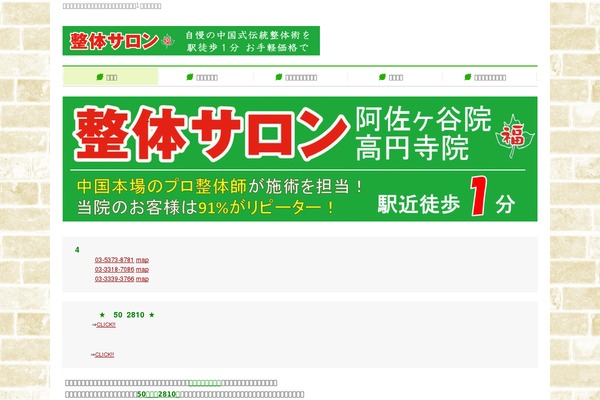Viewport: 600px width, 400px height.
Task: Select the green '4' heading text
Action: point(77,250)
